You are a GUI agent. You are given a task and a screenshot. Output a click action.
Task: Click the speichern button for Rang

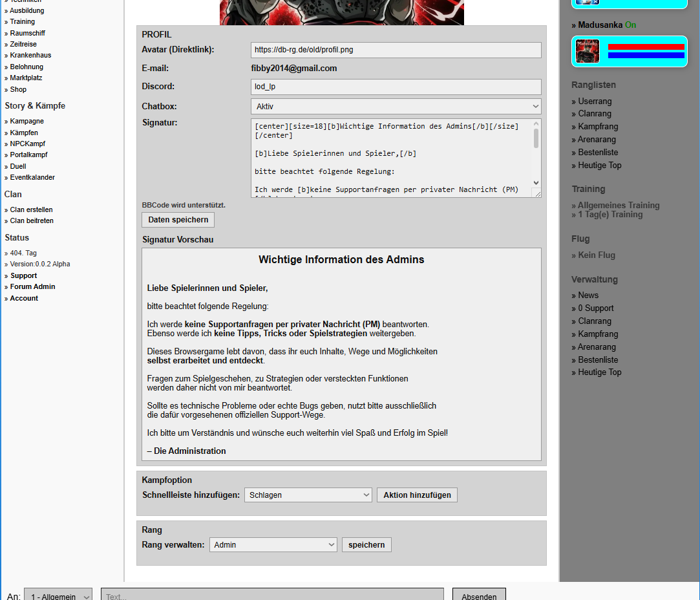(366, 544)
